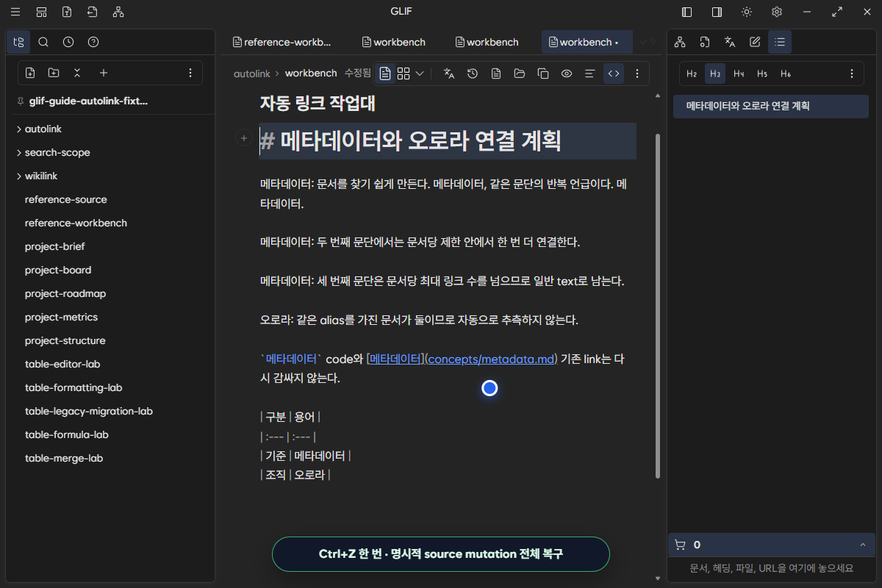Click the text align lines icon in editor toolbar
The height and width of the screenshot is (588, 882).
(x=589, y=73)
